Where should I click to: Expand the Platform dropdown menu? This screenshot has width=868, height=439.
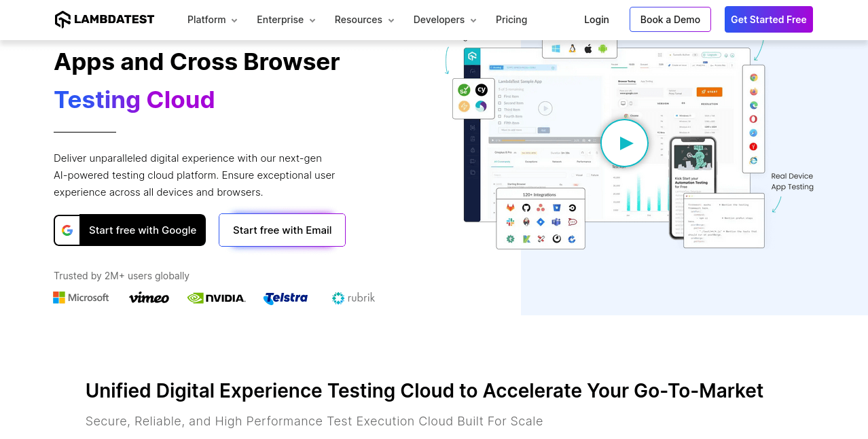tap(211, 20)
